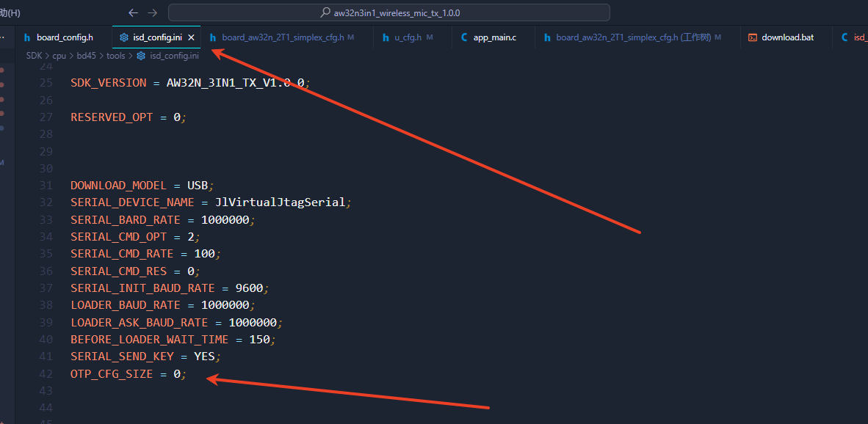Image resolution: width=868 pixels, height=424 pixels.
Task: Click the terminal icon of download.bat tab
Action: tap(752, 37)
